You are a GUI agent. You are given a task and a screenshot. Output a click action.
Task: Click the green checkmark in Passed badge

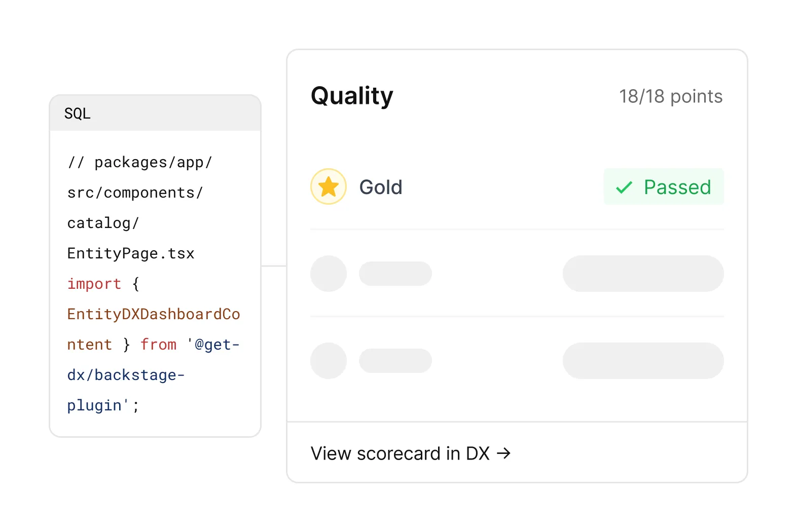click(x=624, y=187)
